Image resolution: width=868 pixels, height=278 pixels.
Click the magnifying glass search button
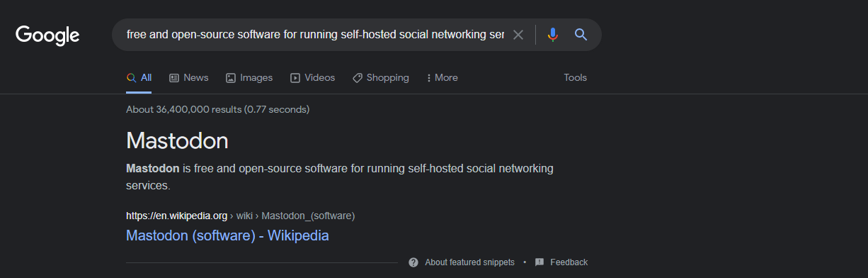(581, 35)
